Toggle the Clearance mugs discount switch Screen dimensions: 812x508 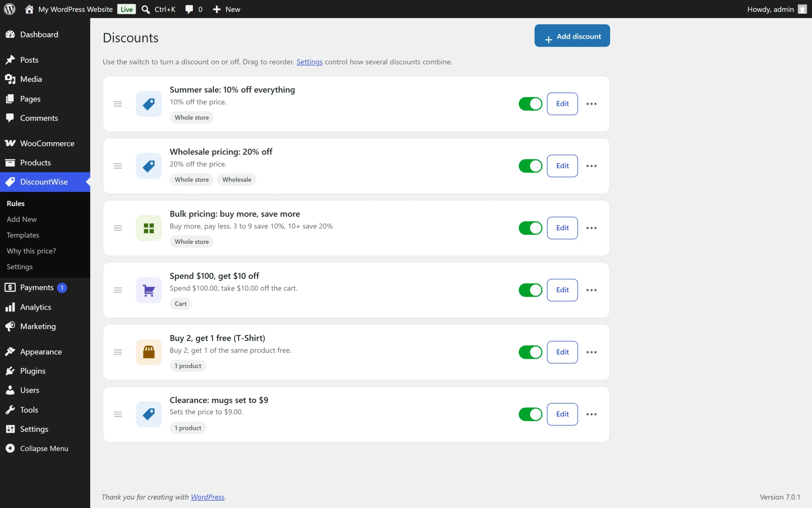coord(530,414)
